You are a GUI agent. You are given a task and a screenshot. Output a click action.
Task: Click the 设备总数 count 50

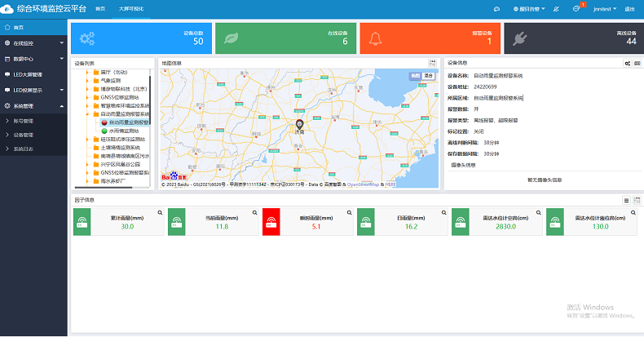[x=198, y=41]
